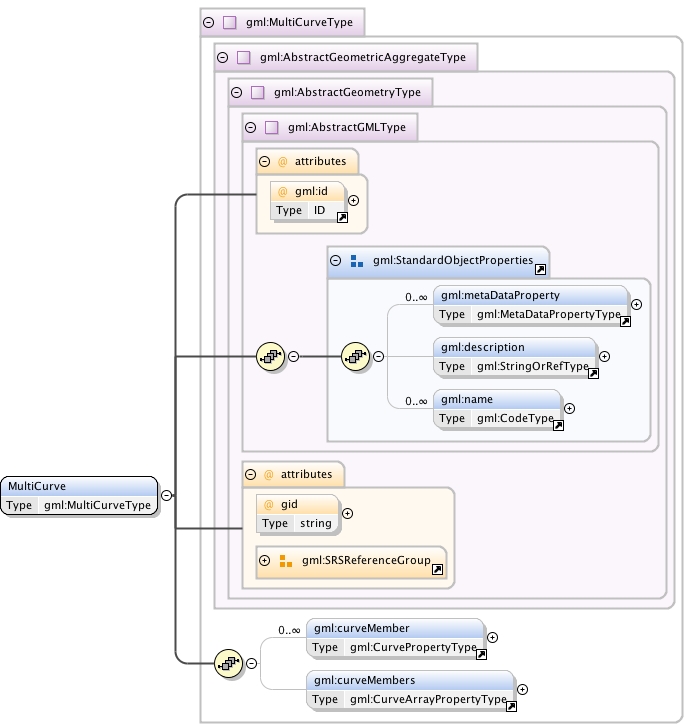Jump to gml:StandardObjectProperties definition arrow

540,270
